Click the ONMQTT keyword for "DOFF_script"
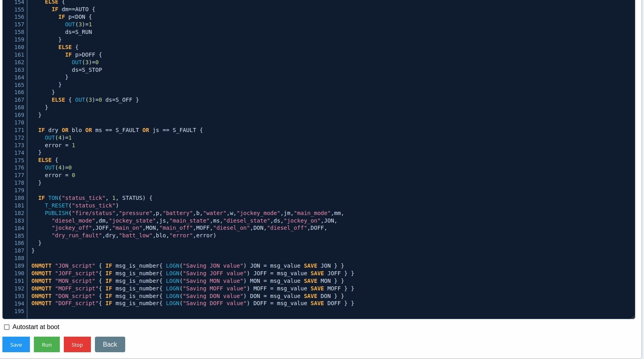 [41, 304]
